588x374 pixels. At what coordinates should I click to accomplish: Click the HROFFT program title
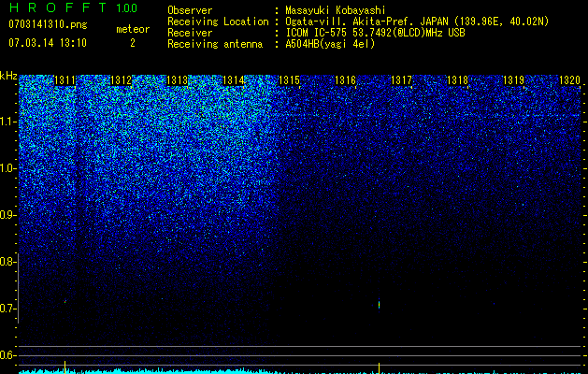[59, 7]
